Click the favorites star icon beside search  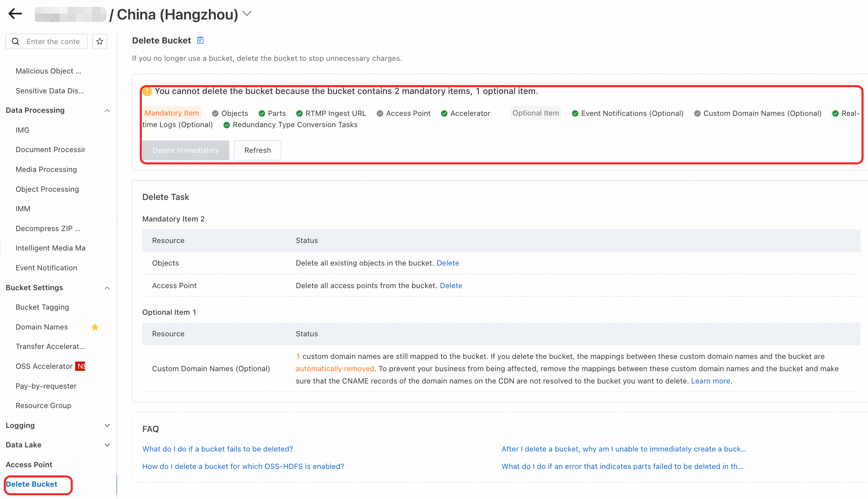tap(100, 41)
